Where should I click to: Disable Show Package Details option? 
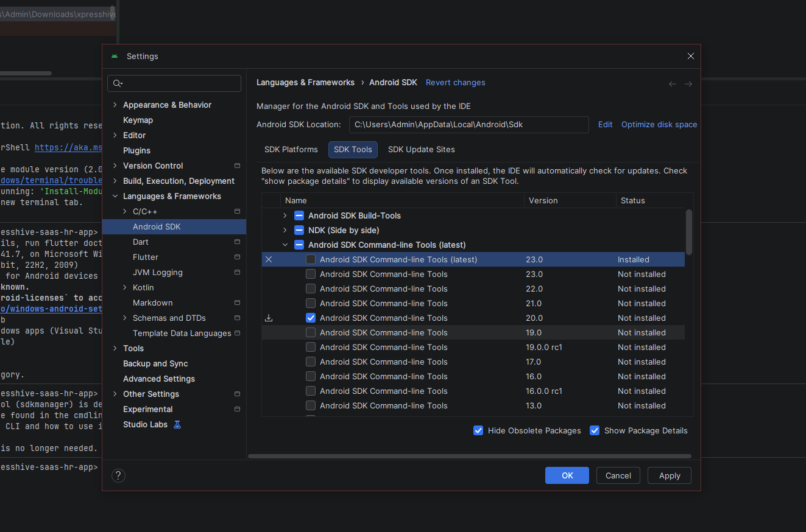[x=595, y=430]
